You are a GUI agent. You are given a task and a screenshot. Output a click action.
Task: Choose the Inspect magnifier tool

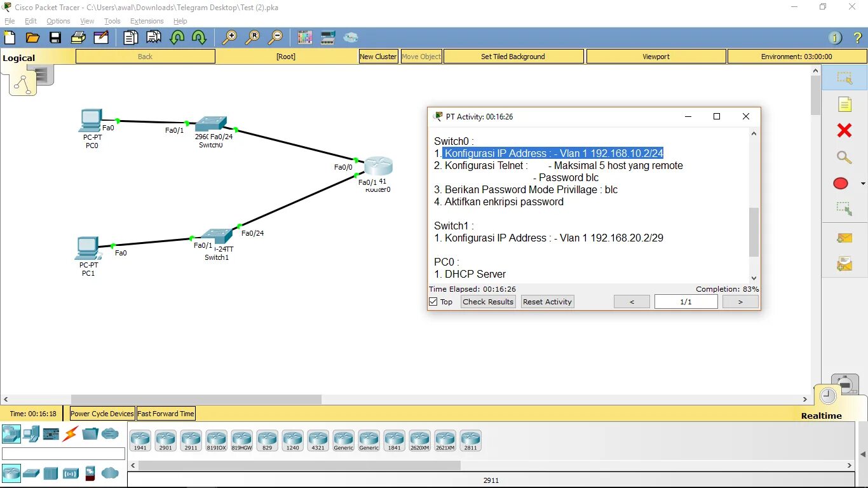click(844, 157)
